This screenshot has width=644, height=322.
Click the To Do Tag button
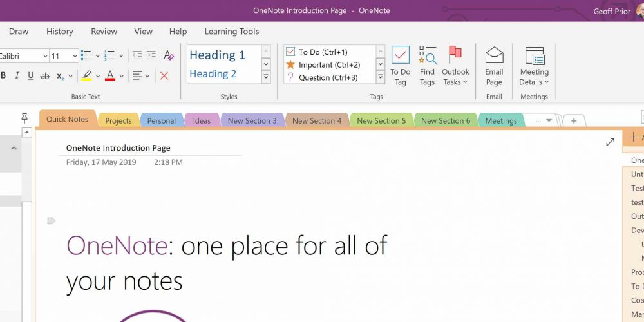tap(401, 66)
